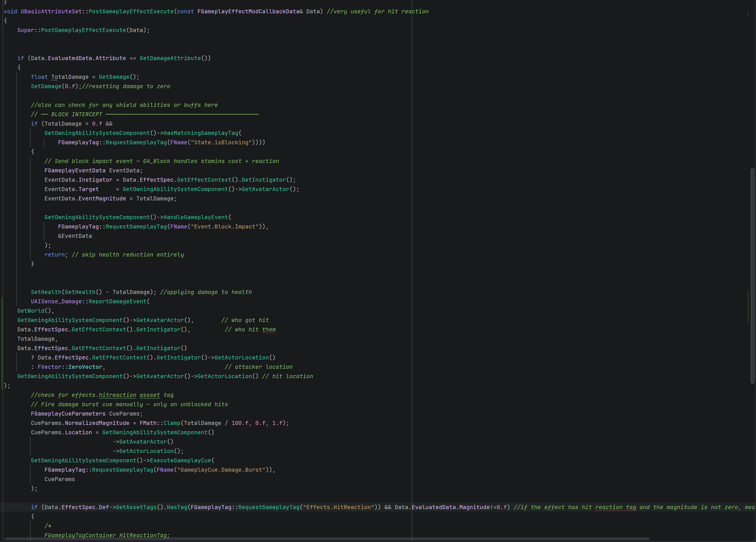Screen dimensions: 756x542
Task: Click CueParams.Location assignment target
Action: tap(61, 432)
